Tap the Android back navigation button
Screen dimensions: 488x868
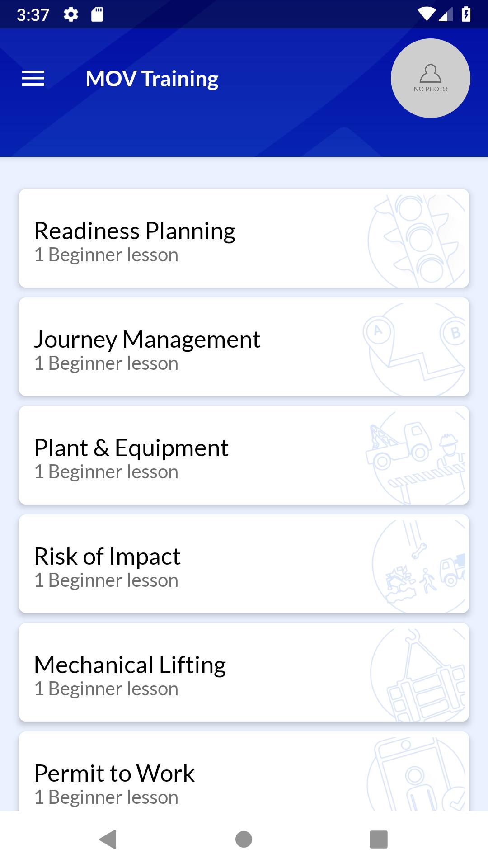(x=108, y=840)
